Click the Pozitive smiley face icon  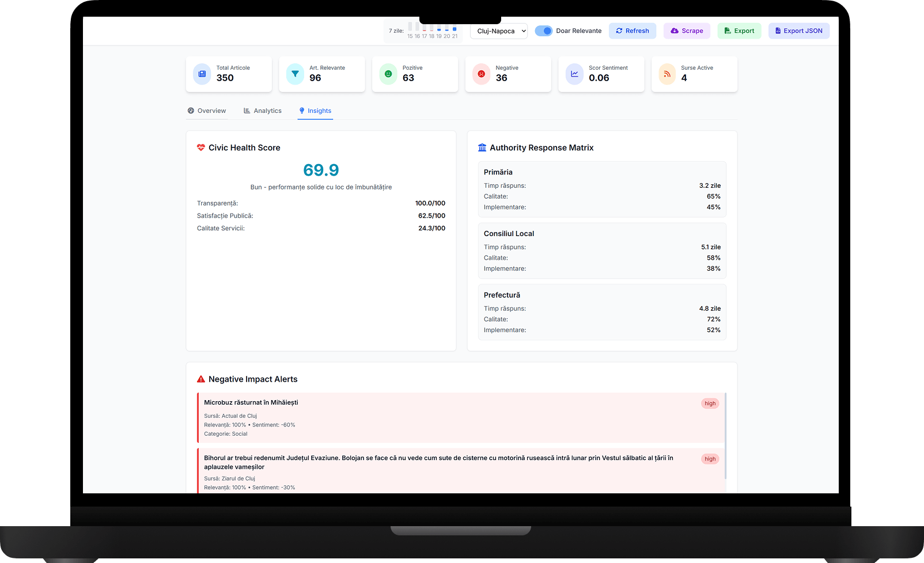[x=388, y=74]
